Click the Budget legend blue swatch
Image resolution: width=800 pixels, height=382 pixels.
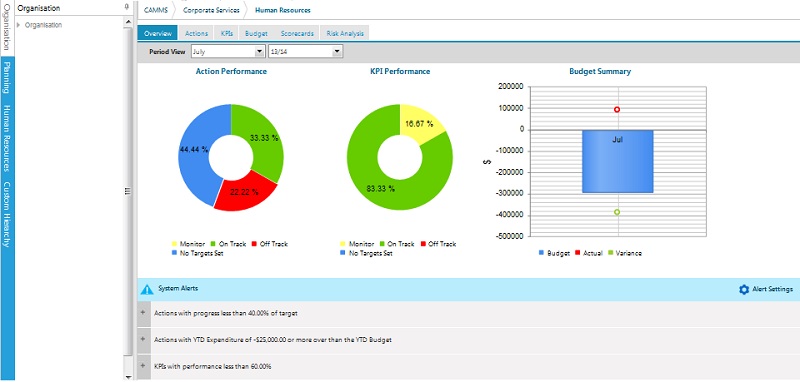point(541,253)
